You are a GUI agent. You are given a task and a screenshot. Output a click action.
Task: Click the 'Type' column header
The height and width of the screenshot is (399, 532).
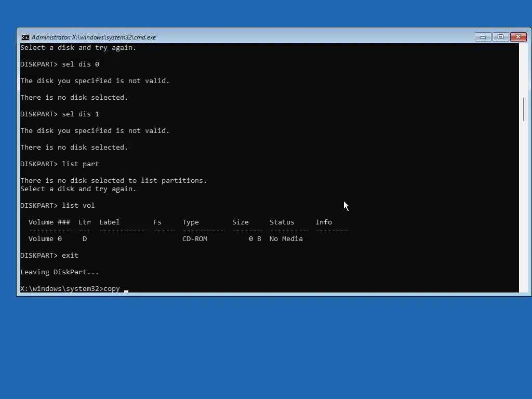[x=191, y=222]
